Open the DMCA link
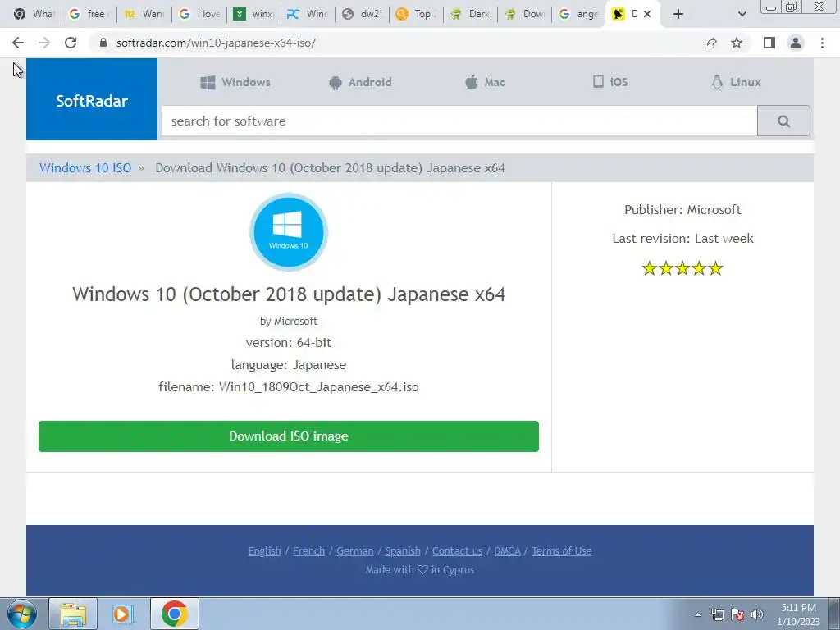 507,550
